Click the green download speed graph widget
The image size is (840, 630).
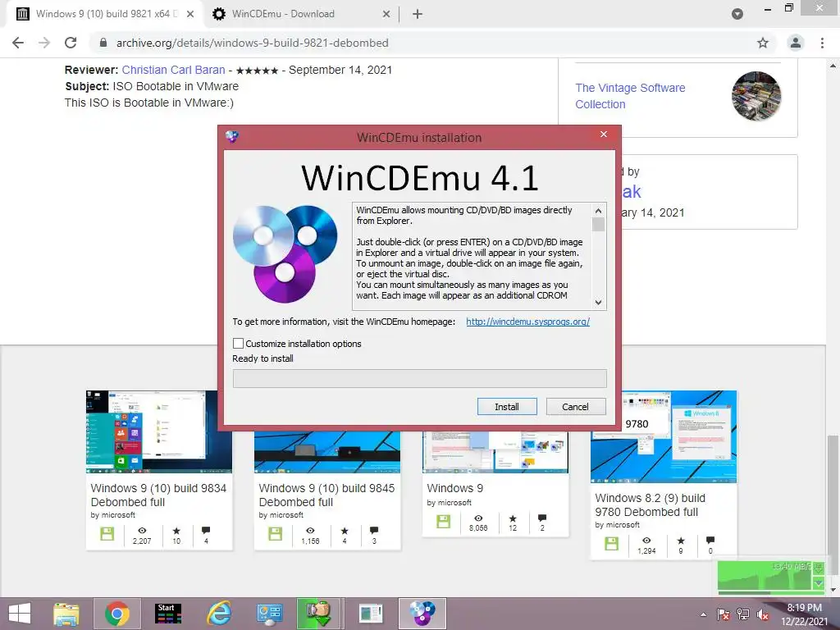pos(771,577)
